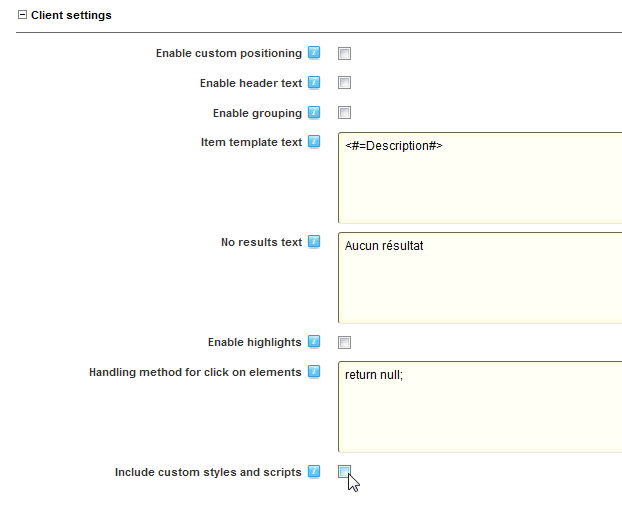Click info icon for Item template text

point(314,141)
